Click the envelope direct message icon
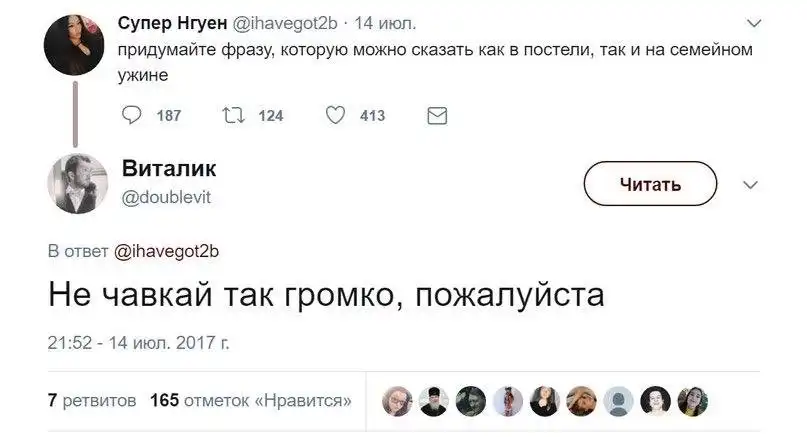The height and width of the screenshot is (437, 807). pos(436,116)
